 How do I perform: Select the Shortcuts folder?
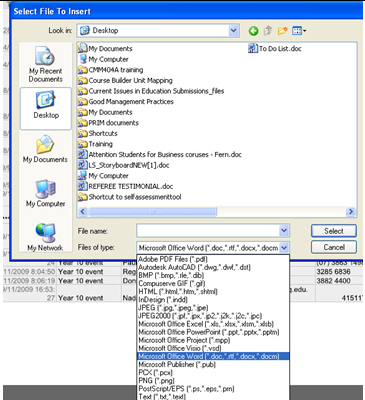(98, 133)
